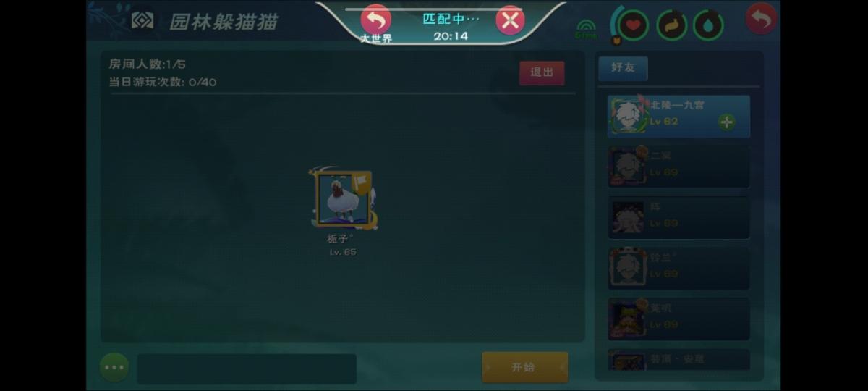Select the highlighted friend entry 北陵—九宫

click(x=678, y=116)
